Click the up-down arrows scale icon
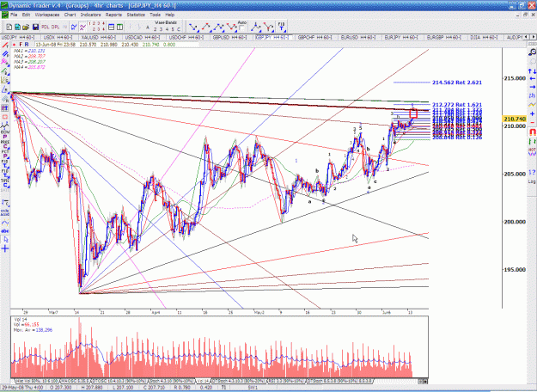The width and height of the screenshot is (537, 392). (532, 71)
